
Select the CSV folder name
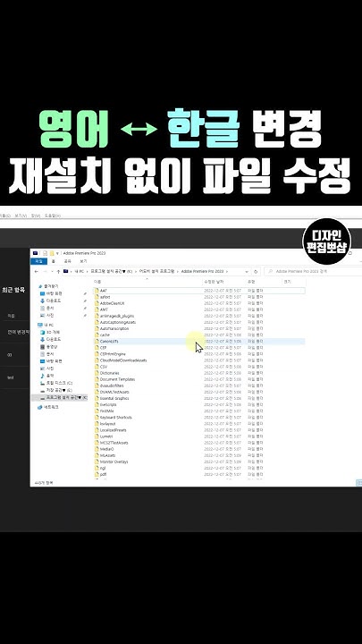pos(104,367)
